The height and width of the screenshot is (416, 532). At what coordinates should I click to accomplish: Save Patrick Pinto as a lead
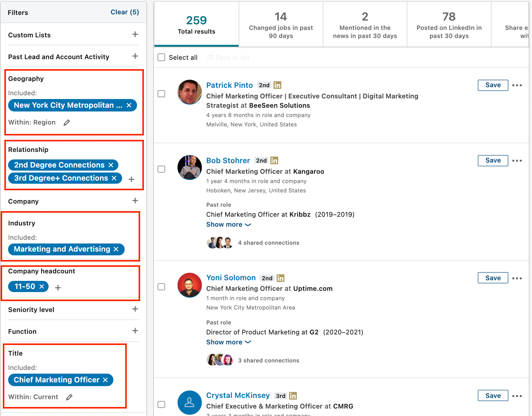tap(493, 85)
